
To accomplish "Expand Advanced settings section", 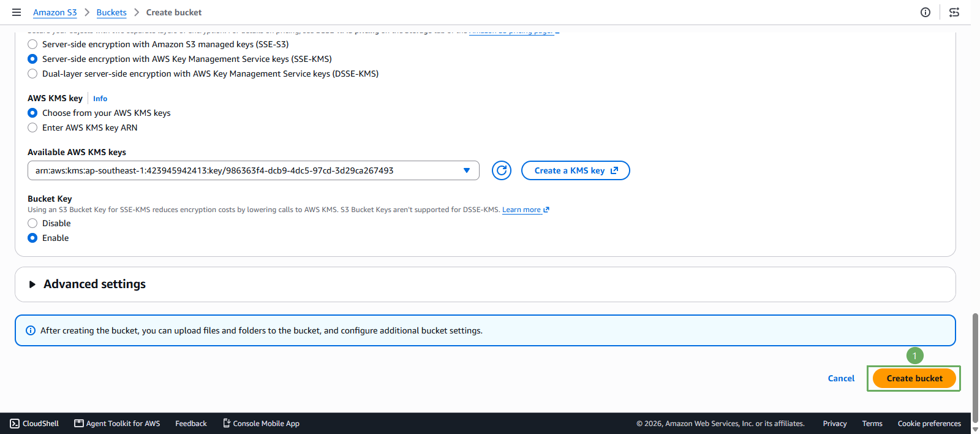I will pos(32,284).
